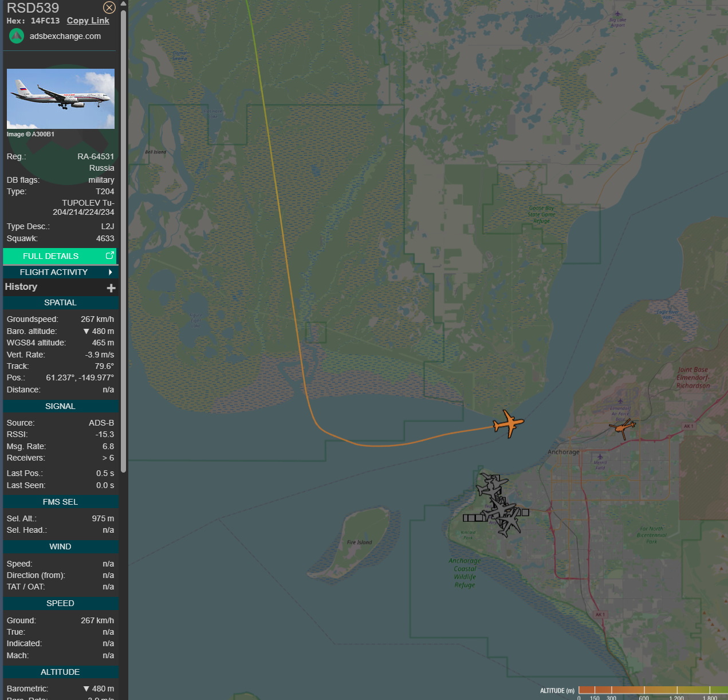Click the squawk value 4633
The height and width of the screenshot is (700, 728).
click(x=105, y=238)
